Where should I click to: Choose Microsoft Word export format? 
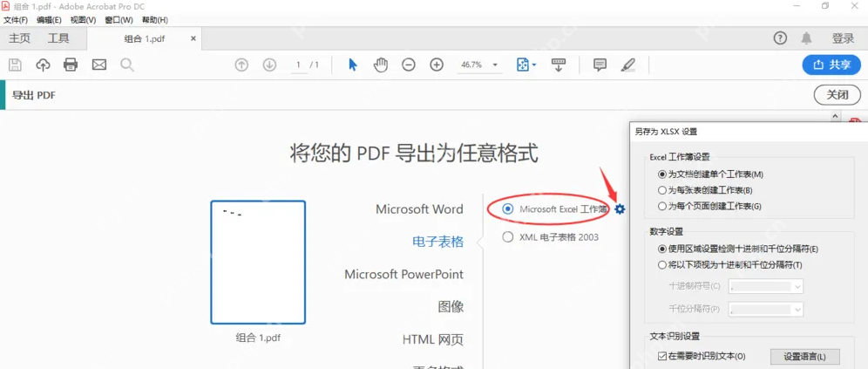(x=419, y=209)
